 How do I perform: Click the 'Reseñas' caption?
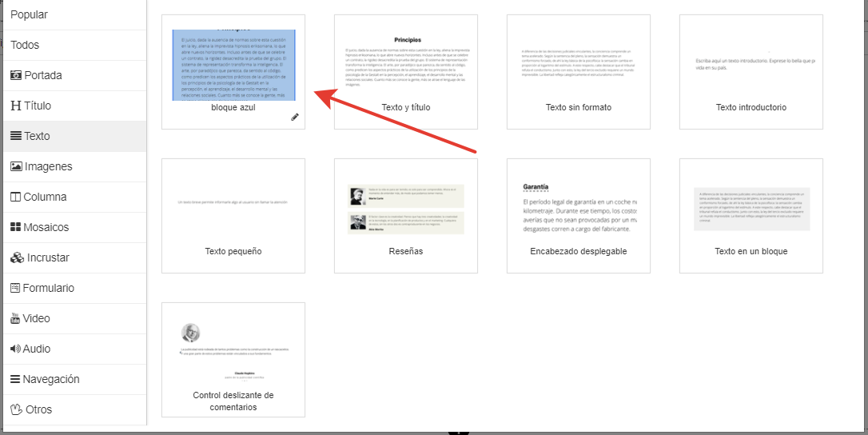coord(406,252)
